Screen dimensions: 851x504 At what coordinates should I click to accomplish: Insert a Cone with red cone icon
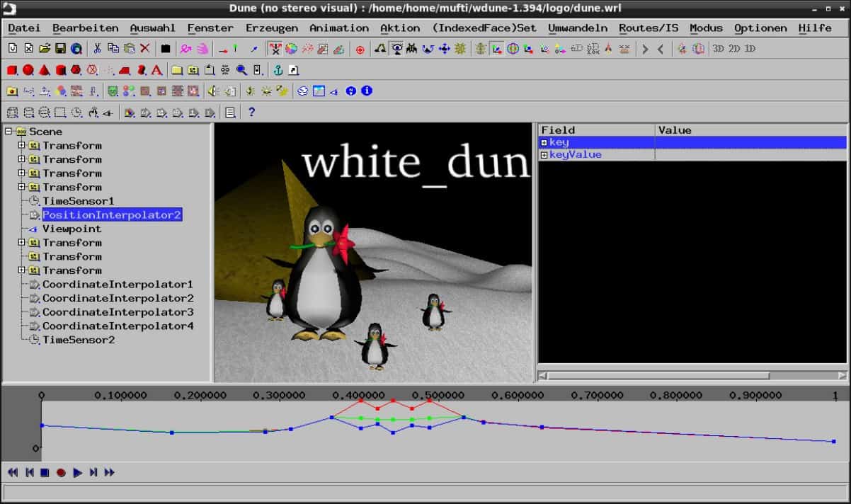pyautogui.click(x=44, y=70)
